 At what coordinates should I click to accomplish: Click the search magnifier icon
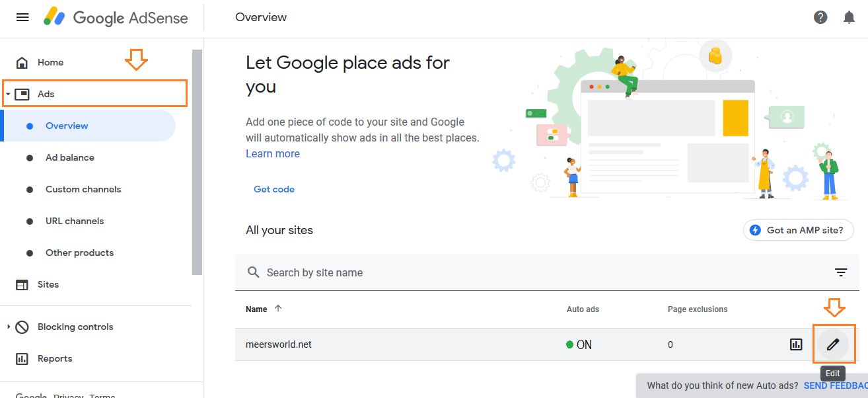tap(253, 272)
